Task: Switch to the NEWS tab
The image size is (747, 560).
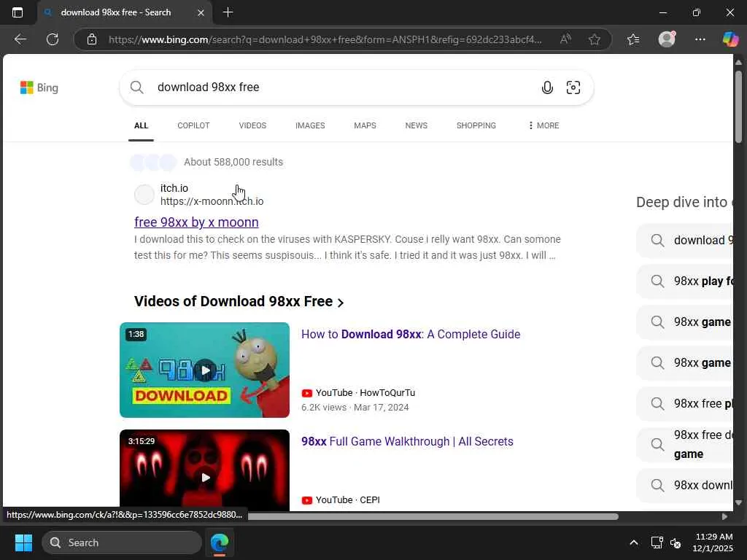Action: tap(417, 125)
